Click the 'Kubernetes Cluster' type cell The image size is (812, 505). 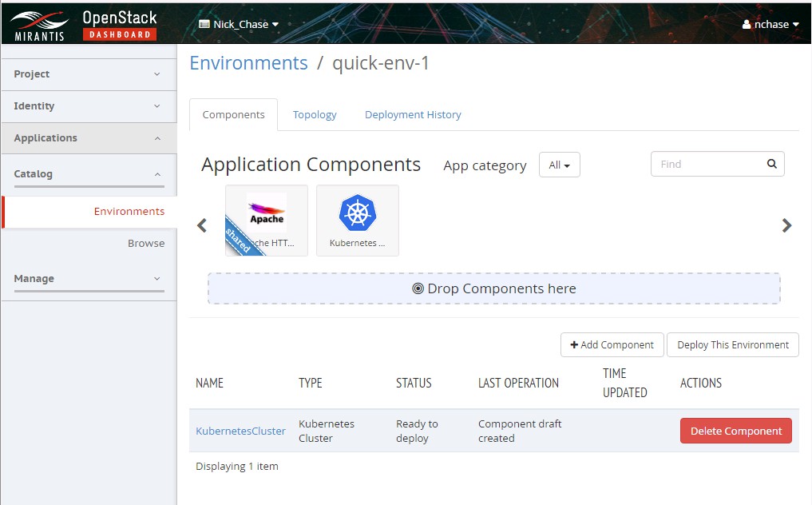pyautogui.click(x=327, y=431)
